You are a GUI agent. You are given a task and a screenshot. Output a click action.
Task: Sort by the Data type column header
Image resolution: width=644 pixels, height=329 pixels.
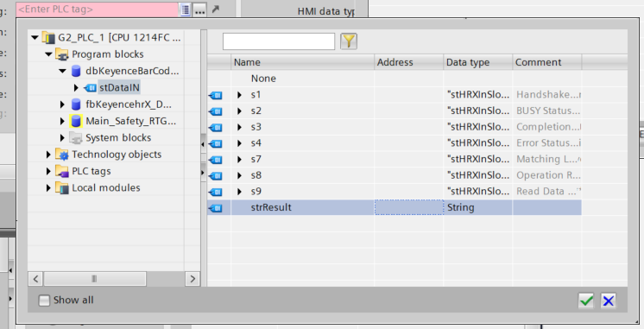tap(478, 62)
